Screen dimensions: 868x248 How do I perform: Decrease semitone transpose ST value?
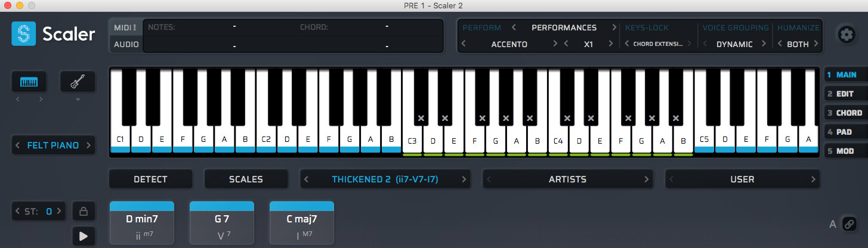(x=18, y=211)
